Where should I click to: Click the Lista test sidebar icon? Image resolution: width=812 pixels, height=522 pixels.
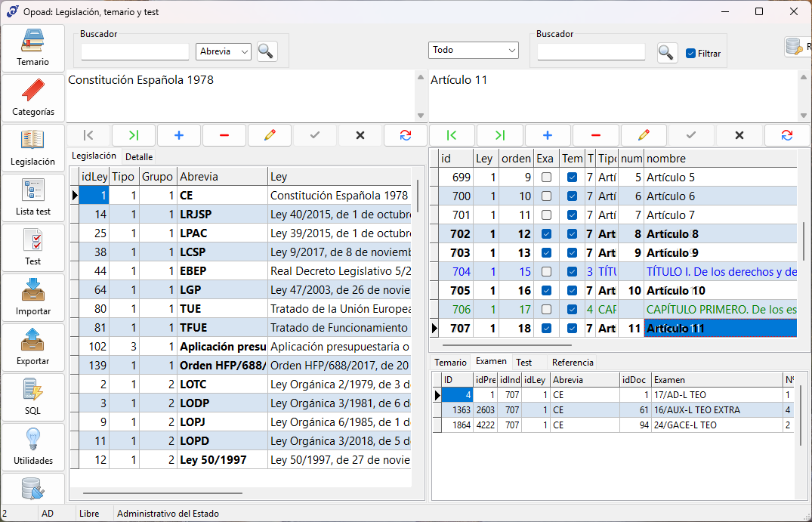tap(33, 198)
